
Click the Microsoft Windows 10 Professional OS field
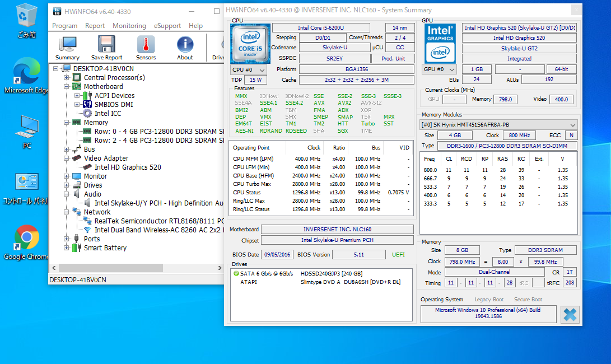point(488,314)
